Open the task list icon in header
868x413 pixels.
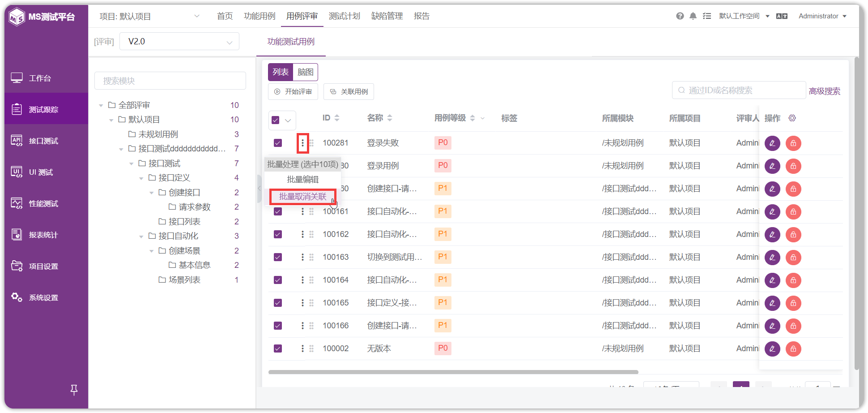707,16
